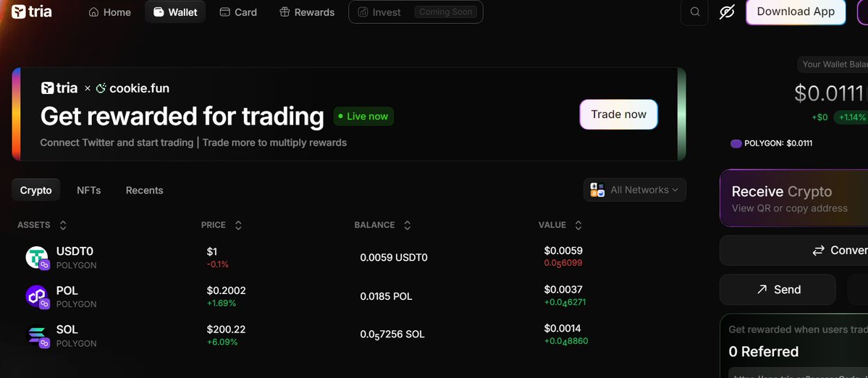
Task: Sort the list by Assets column
Action: tap(63, 225)
